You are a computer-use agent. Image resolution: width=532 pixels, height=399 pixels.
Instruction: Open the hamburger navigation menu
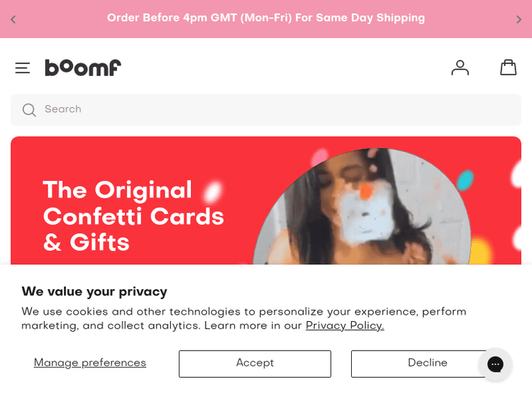tap(23, 68)
